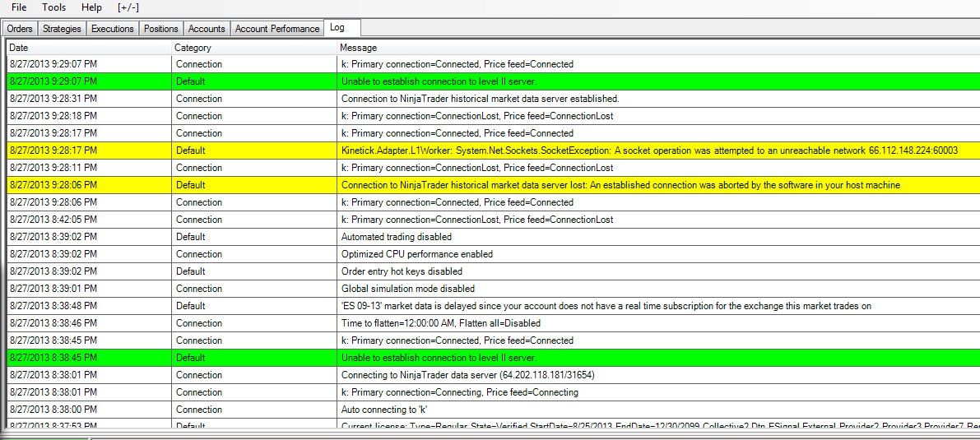Select the 'Current license: Type=Regular' message row
980x440 pixels.
tap(494, 425)
